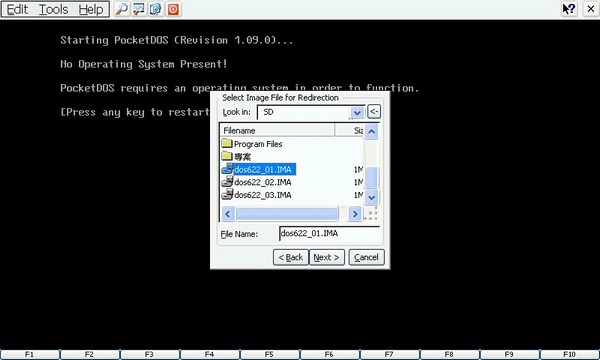Click the F5 soft key button

pos(269,355)
